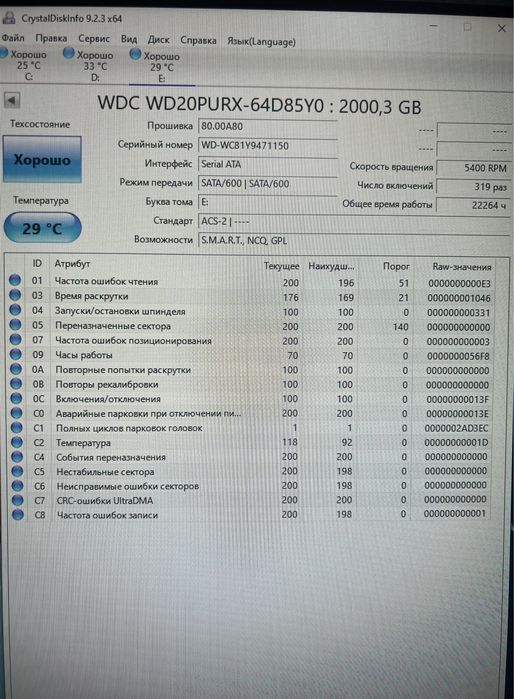Open the Сервис menu
Screen dimensions: 514x699
(x=94, y=39)
